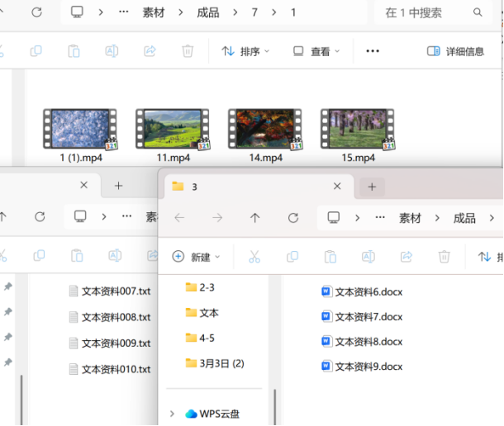Add a new tab in bottom-left window
Image resolution: width=504 pixels, height=426 pixels.
tap(119, 186)
